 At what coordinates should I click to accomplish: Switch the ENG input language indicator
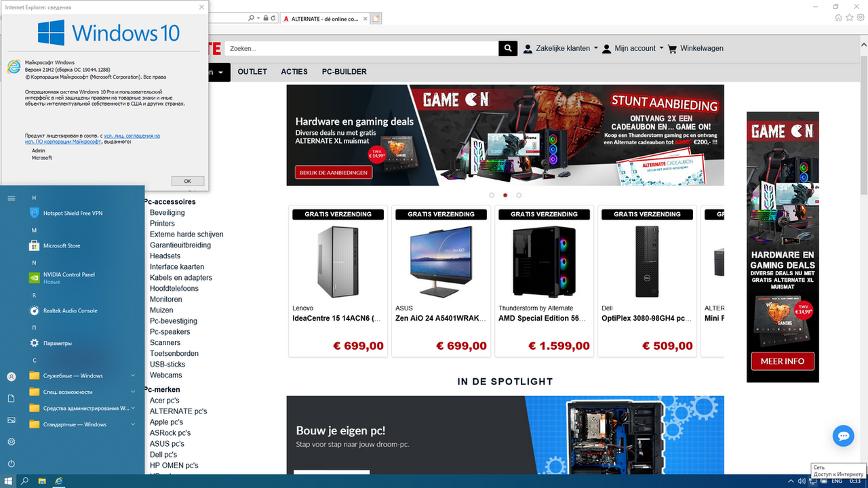[x=837, y=481]
